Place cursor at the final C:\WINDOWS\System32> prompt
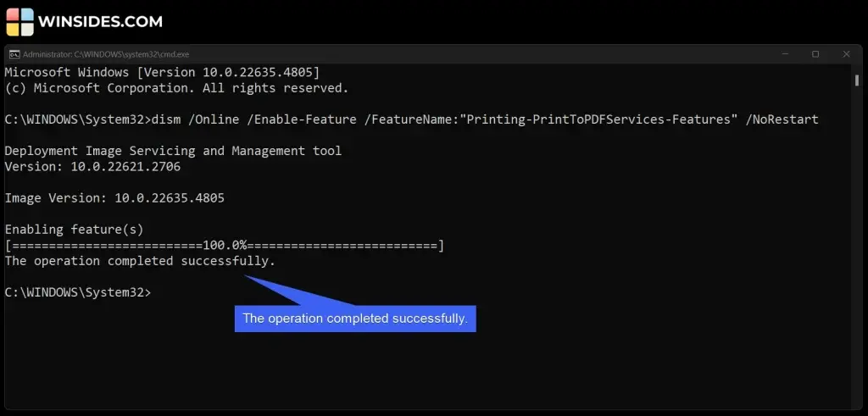 77,292
